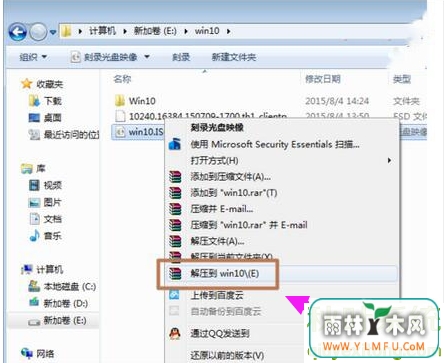Image resolution: width=444 pixels, height=363 pixels.
Task: Choose 添加到压缩文件(A)... from menu
Action: [x=230, y=177]
